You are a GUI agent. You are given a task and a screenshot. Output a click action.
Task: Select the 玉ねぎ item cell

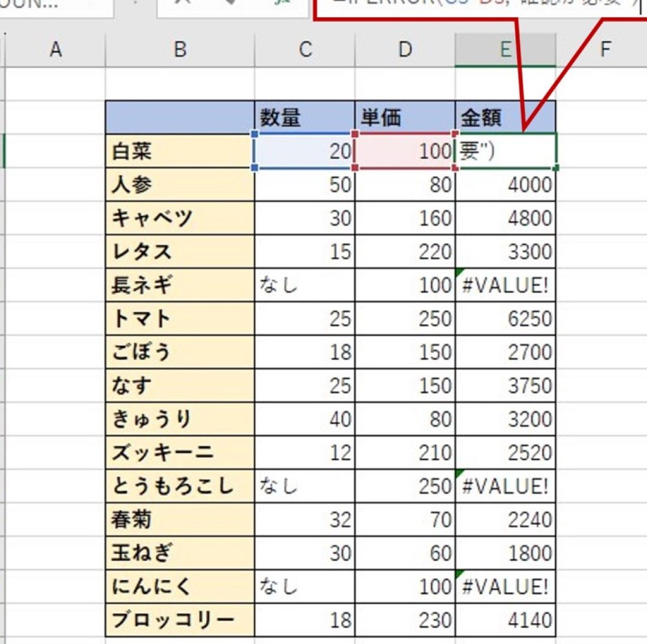(180, 553)
